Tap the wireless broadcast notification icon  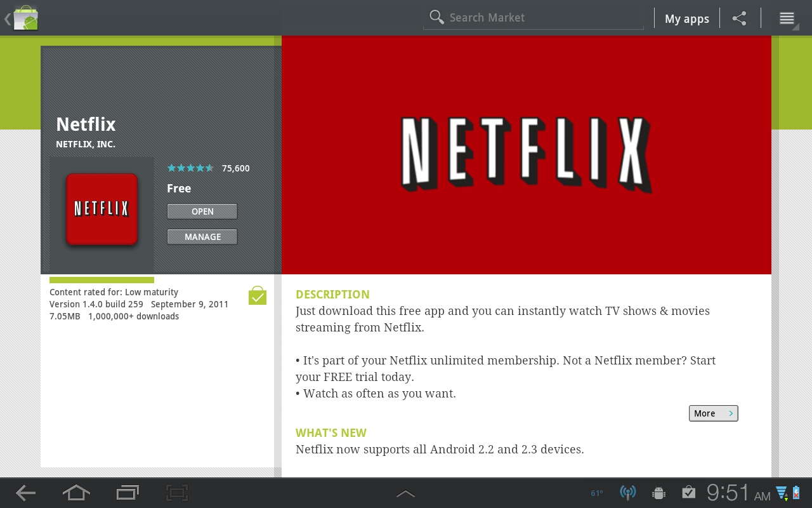point(628,493)
